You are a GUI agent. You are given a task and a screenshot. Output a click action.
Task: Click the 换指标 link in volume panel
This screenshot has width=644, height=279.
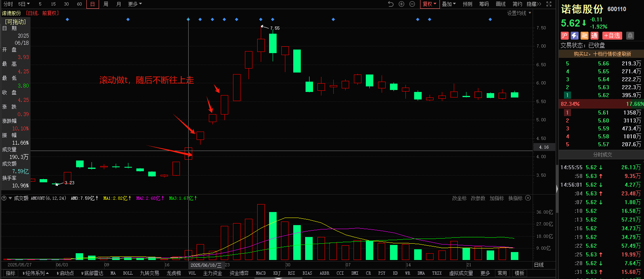click(515, 198)
